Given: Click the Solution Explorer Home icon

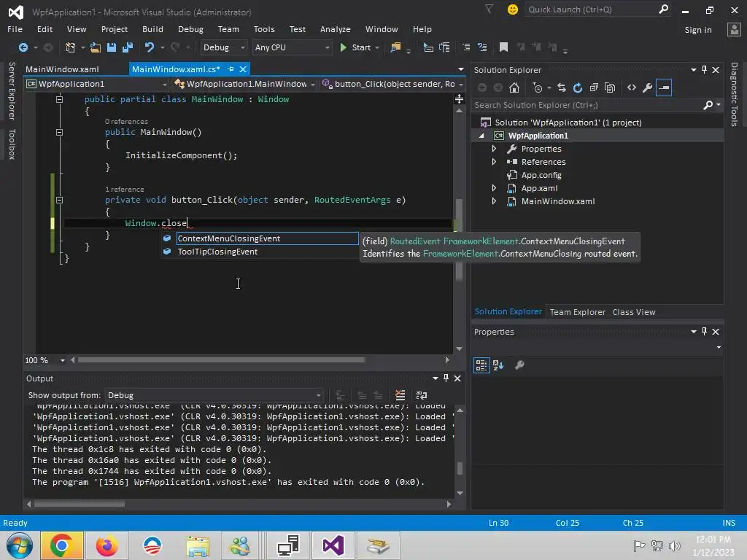Looking at the screenshot, I should [x=514, y=87].
